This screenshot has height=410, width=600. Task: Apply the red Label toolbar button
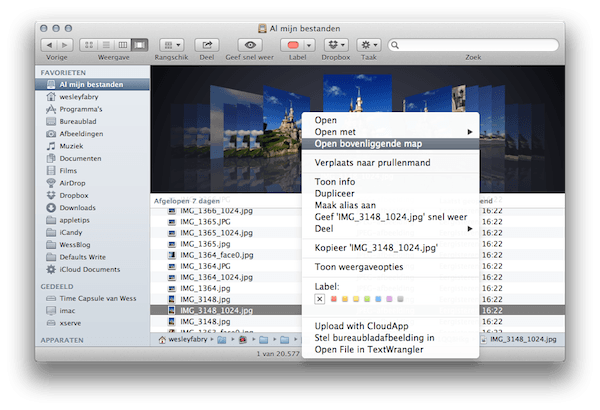tap(293, 45)
